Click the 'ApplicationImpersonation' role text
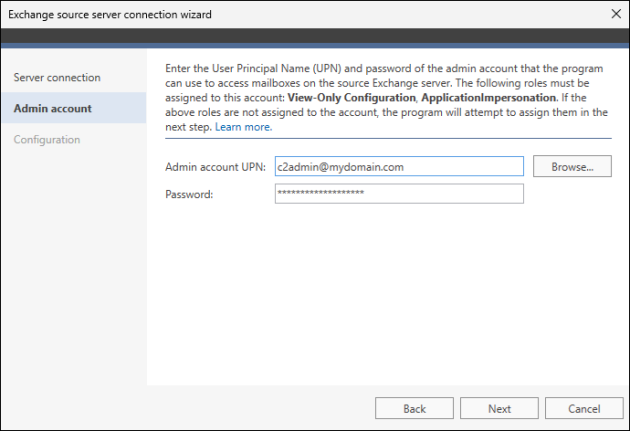This screenshot has width=630, height=431. (489, 98)
